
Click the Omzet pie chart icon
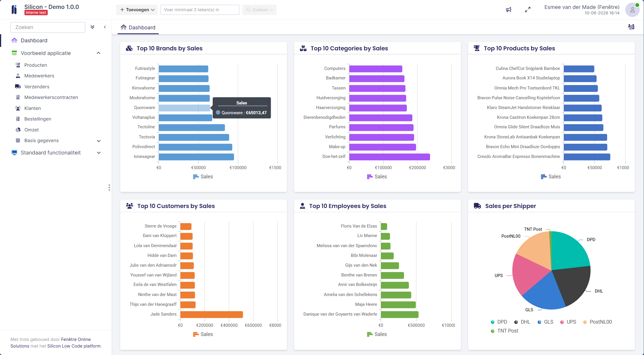tap(18, 130)
